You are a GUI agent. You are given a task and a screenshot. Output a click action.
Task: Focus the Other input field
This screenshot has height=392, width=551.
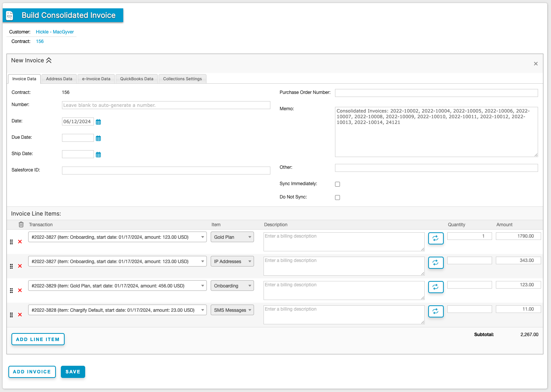point(437,168)
